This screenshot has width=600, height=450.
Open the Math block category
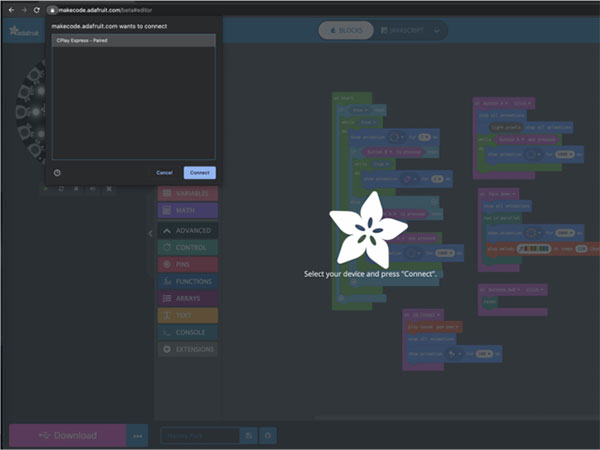pyautogui.click(x=187, y=210)
